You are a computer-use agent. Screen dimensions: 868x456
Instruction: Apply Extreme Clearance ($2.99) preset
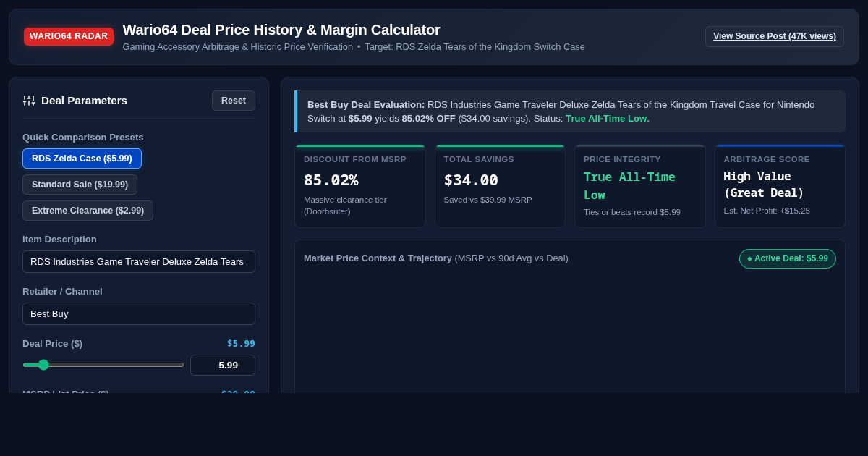point(88,211)
